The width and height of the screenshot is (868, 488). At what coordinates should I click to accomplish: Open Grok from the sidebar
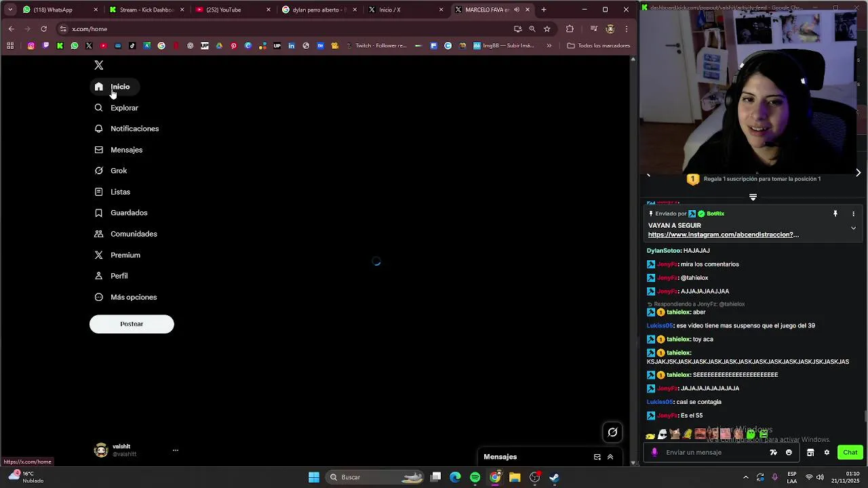(111, 171)
